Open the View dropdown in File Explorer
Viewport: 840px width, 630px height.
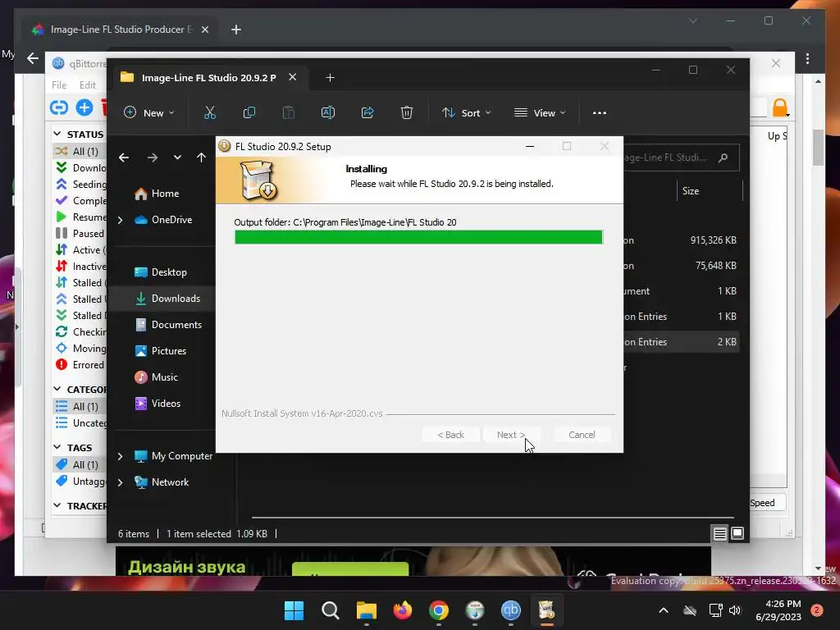pos(540,113)
